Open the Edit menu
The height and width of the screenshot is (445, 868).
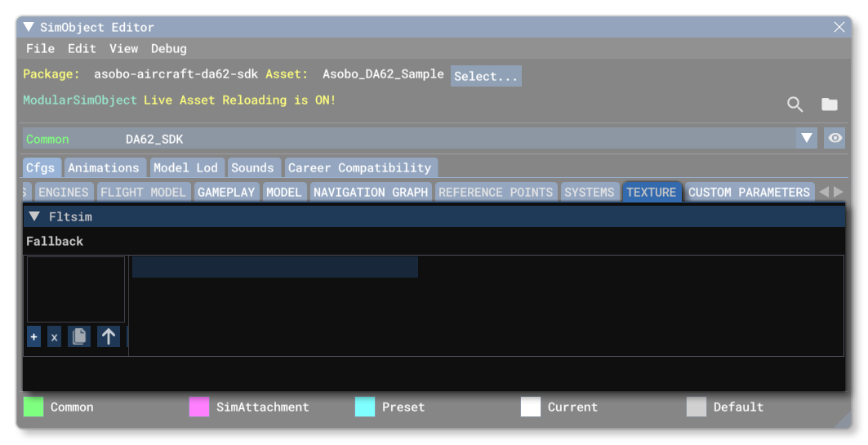[x=82, y=49]
